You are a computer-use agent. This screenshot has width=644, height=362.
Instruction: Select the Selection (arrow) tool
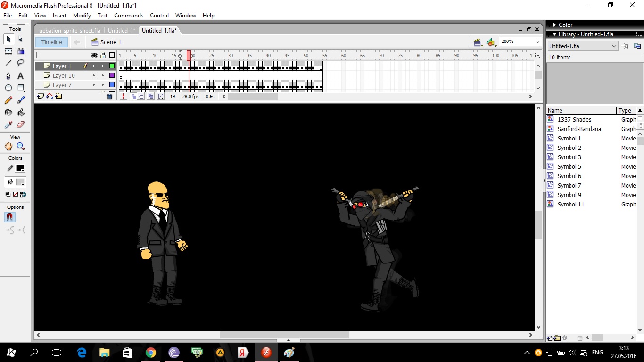coord(8,39)
